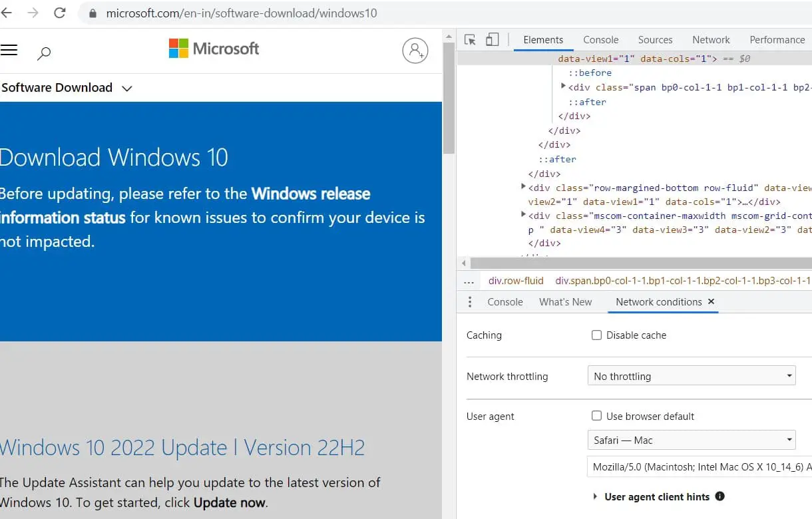
Task: Open the Safari — Mac user agent dropdown
Action: pyautogui.click(x=692, y=440)
